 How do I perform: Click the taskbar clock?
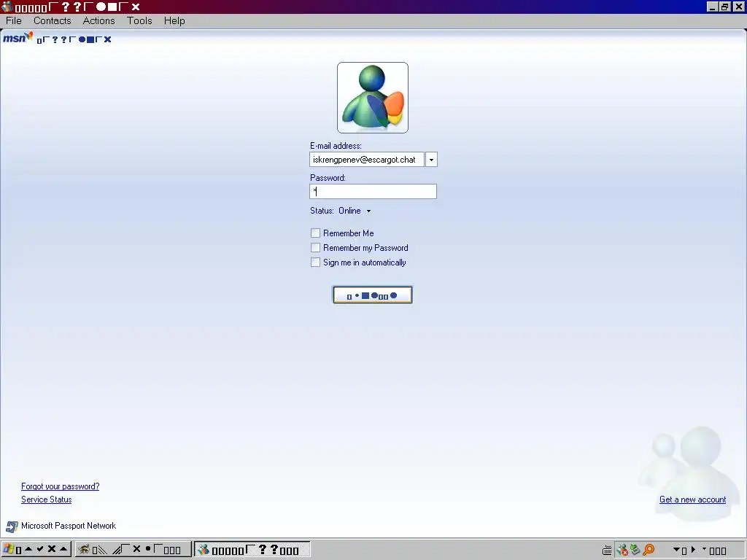point(700,550)
